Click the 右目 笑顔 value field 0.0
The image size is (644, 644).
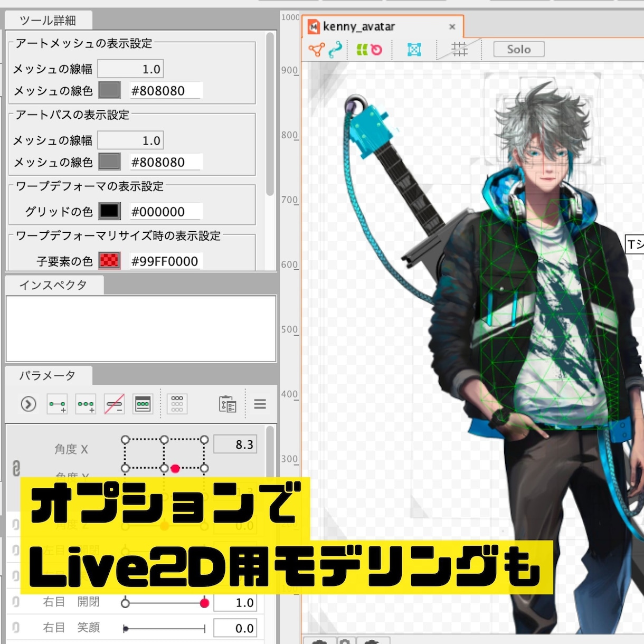pos(235,628)
